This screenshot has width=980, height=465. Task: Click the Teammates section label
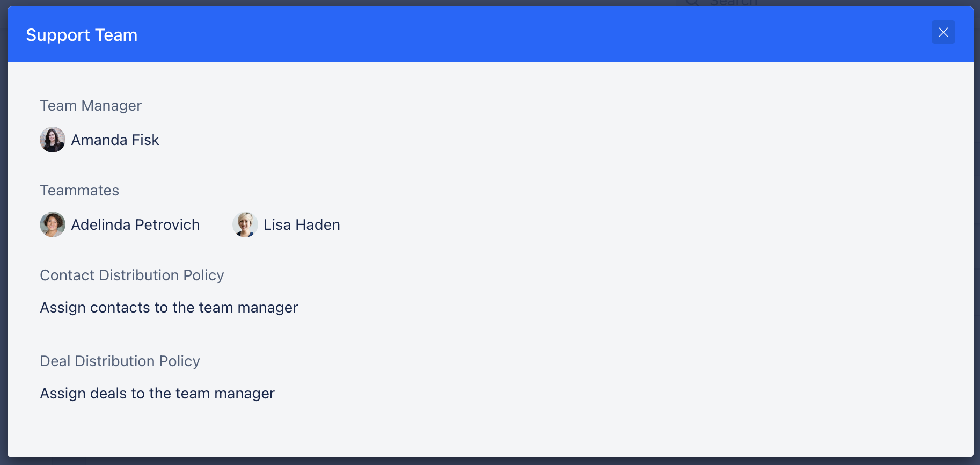pos(79,191)
